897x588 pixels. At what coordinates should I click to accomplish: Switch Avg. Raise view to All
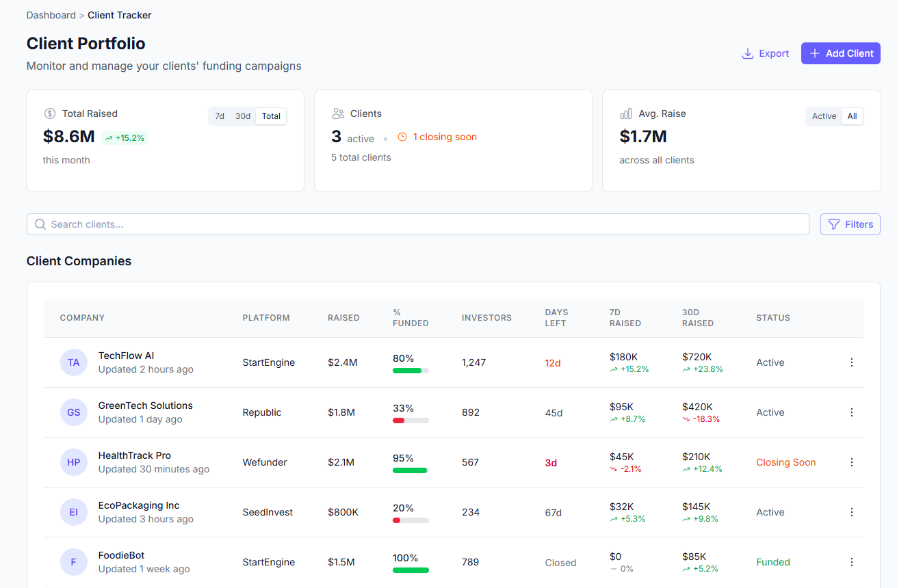coord(853,116)
